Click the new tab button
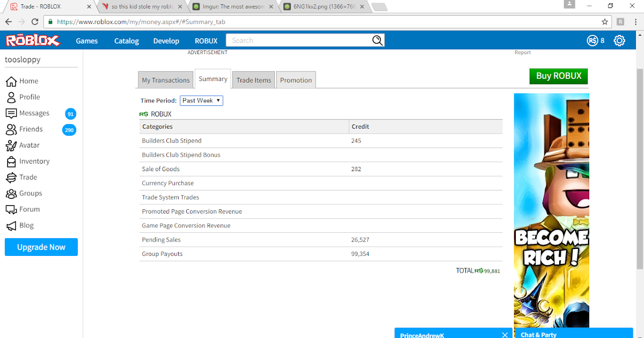The image size is (644, 338). click(x=379, y=7)
